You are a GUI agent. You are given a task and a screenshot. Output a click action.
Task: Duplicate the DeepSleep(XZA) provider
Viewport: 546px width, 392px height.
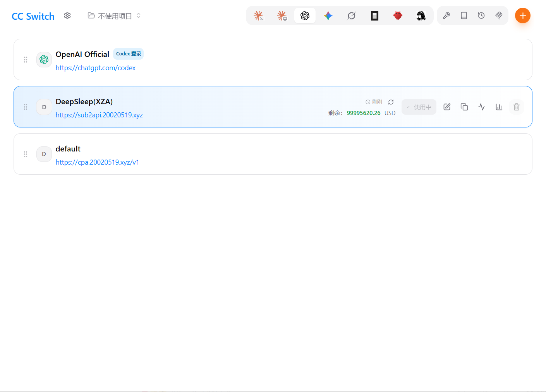(464, 107)
